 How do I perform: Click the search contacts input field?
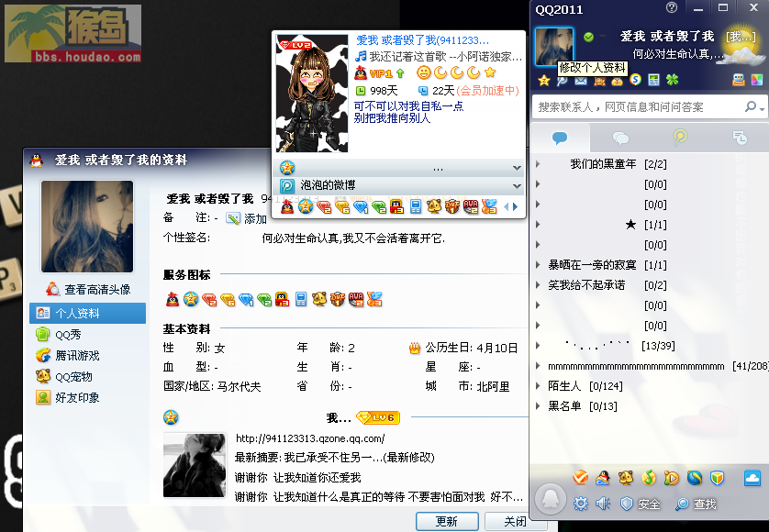[x=638, y=107]
